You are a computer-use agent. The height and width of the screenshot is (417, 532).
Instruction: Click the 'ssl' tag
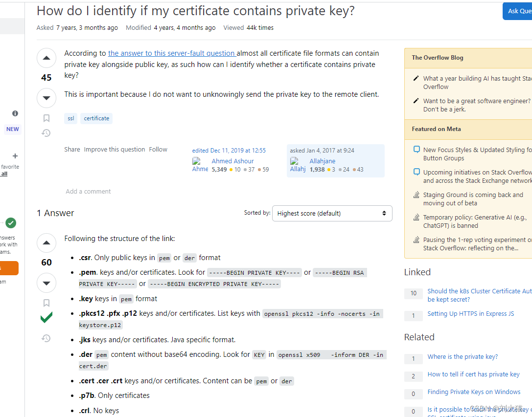(x=71, y=118)
